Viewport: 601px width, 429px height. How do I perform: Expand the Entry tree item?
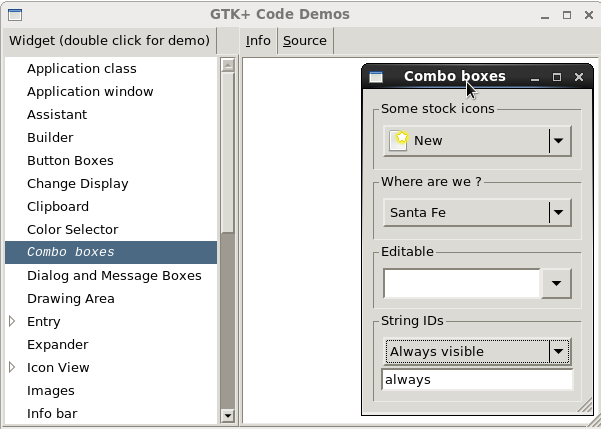(13, 322)
